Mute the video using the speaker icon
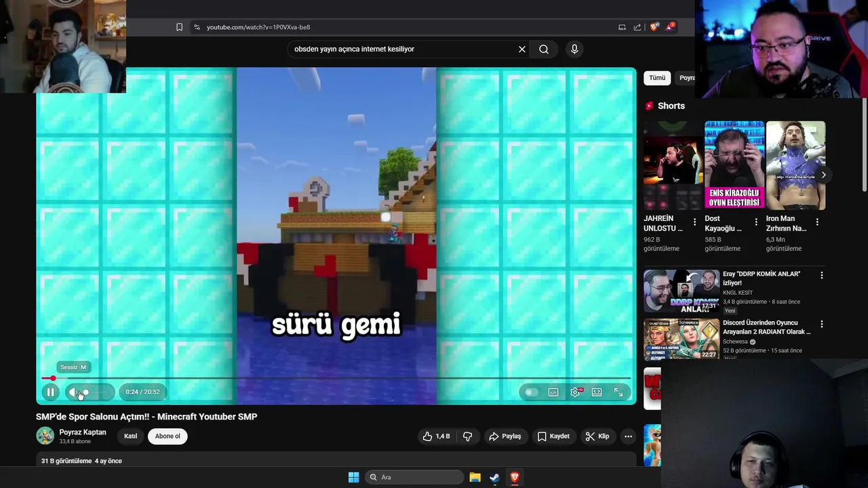The image size is (868, 488). coord(73,392)
